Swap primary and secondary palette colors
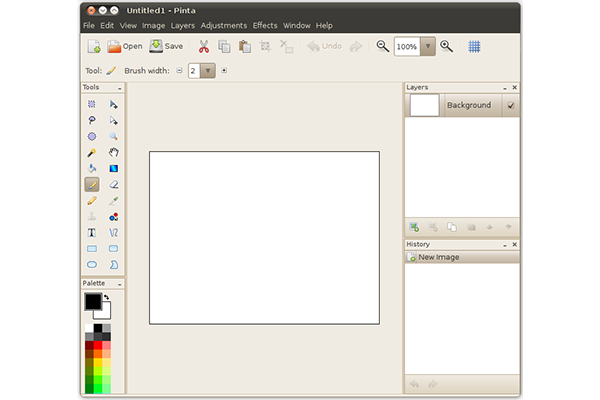Image resolution: width=600 pixels, height=400 pixels. tap(106, 297)
